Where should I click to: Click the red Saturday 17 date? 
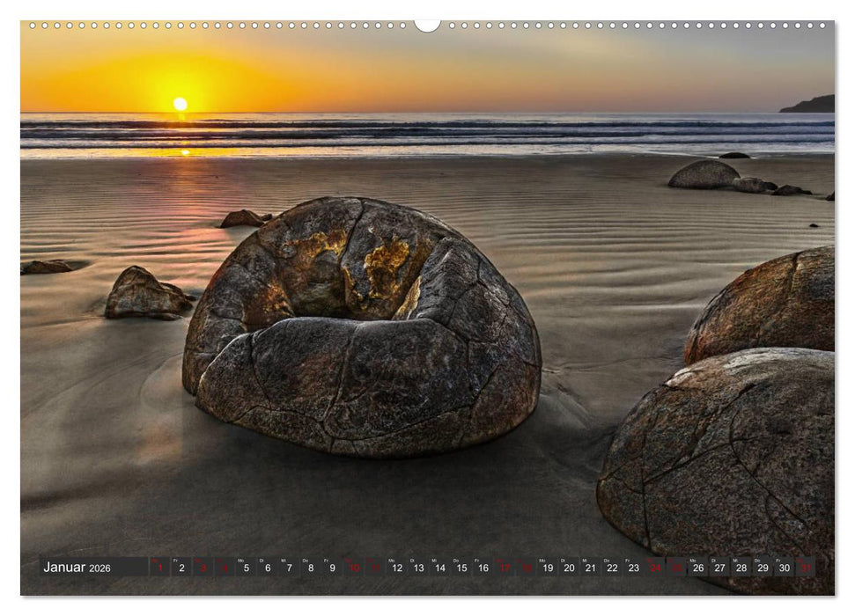pos(505,568)
